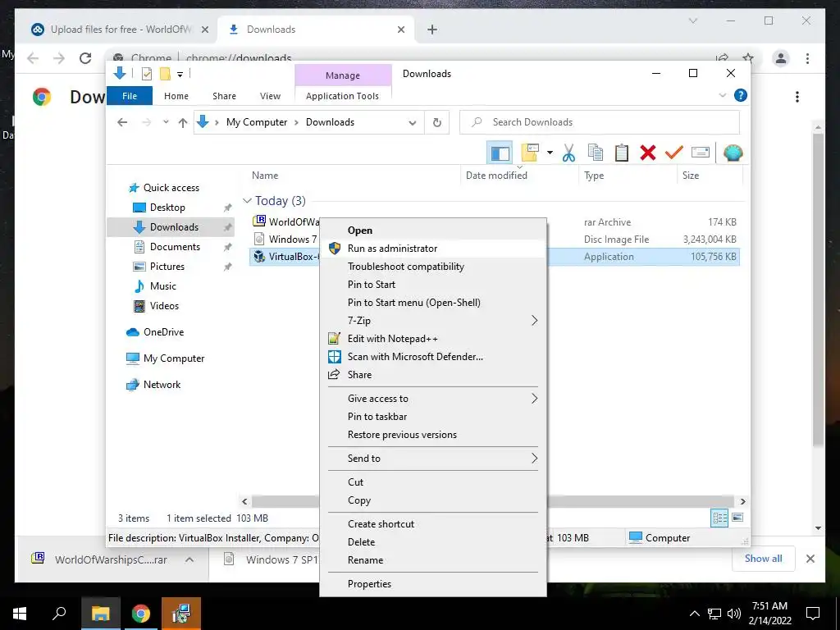The image size is (840, 630).
Task: Minimize the ribbon chevron in Explorer
Action: point(722,95)
